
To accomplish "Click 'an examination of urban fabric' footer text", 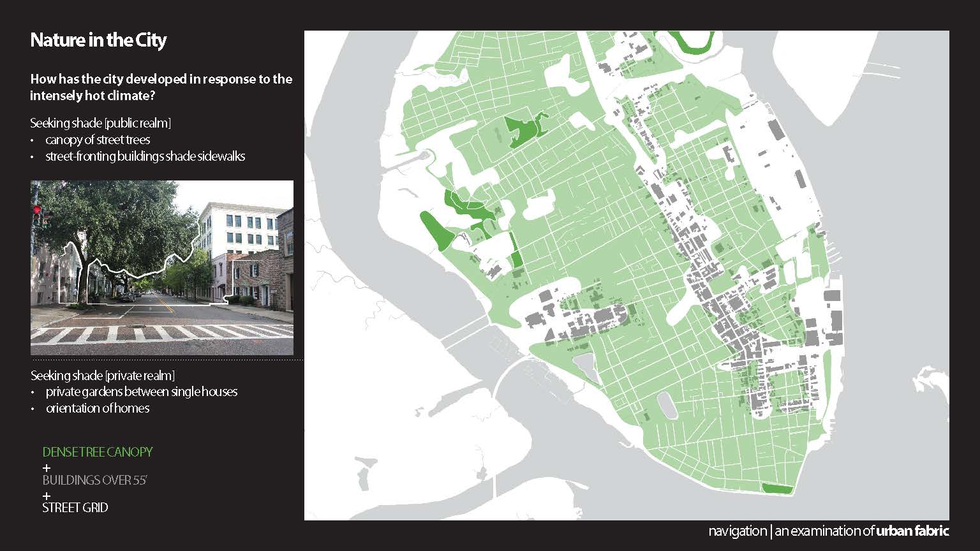I will 862,531.
